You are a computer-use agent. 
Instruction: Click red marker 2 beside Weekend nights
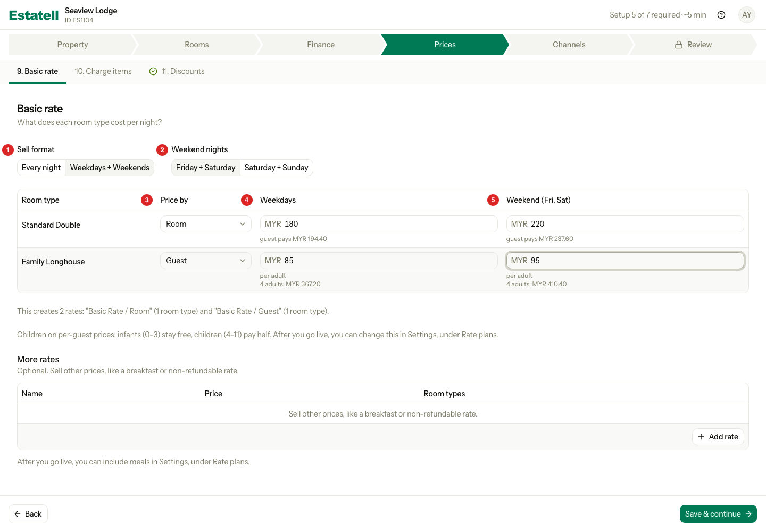point(162,150)
